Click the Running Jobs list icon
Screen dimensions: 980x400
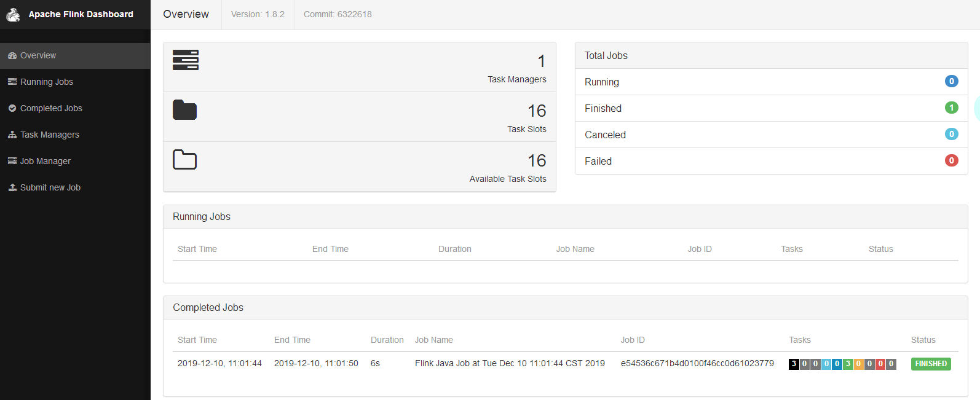12,82
